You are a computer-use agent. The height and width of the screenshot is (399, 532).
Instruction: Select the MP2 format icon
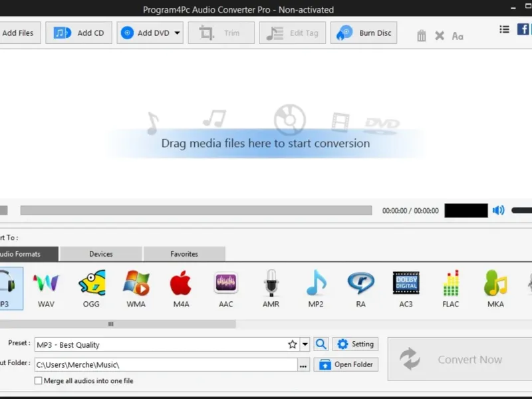[316, 289]
